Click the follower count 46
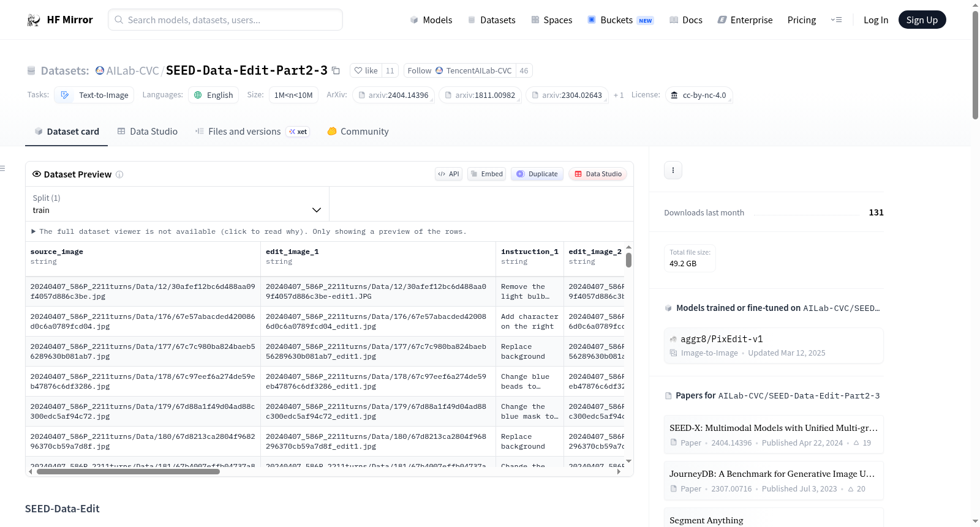This screenshot has width=980, height=527. (x=524, y=70)
